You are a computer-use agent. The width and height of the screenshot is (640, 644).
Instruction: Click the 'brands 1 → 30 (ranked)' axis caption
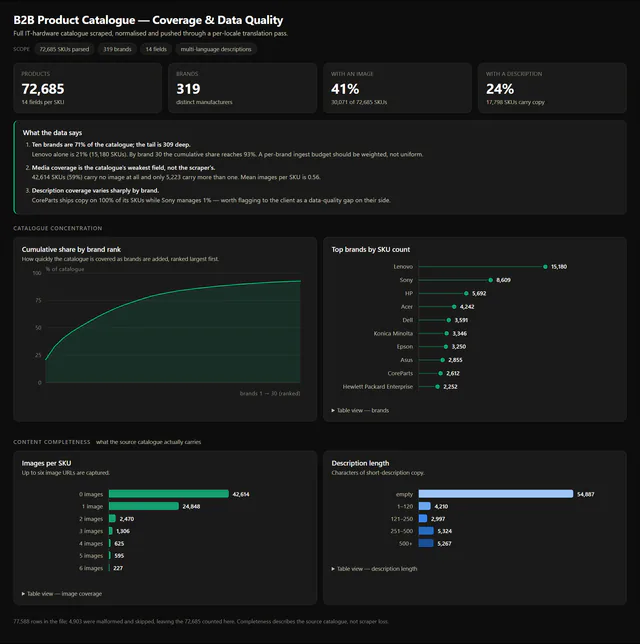tap(270, 393)
